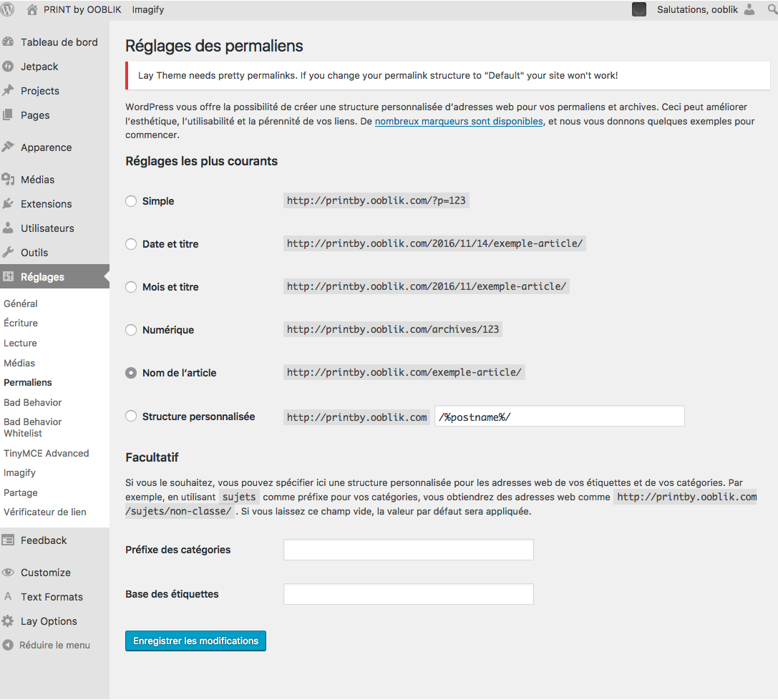Viewport: 778px width, 700px height.
Task: Open Tableau de bord dashboard icon
Action: (8, 42)
